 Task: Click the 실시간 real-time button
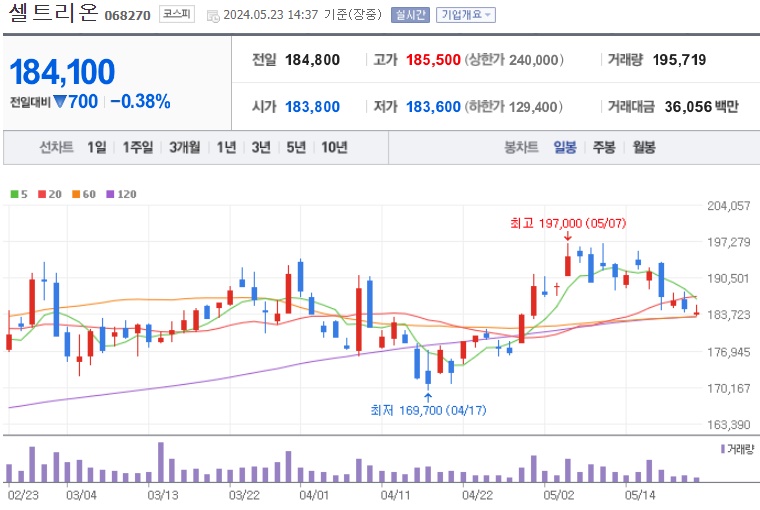(410, 15)
